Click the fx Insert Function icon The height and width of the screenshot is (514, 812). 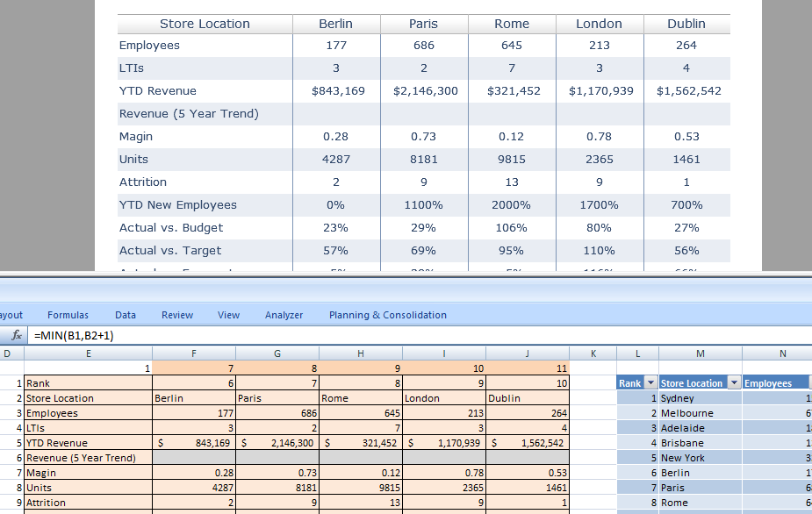coord(16,335)
